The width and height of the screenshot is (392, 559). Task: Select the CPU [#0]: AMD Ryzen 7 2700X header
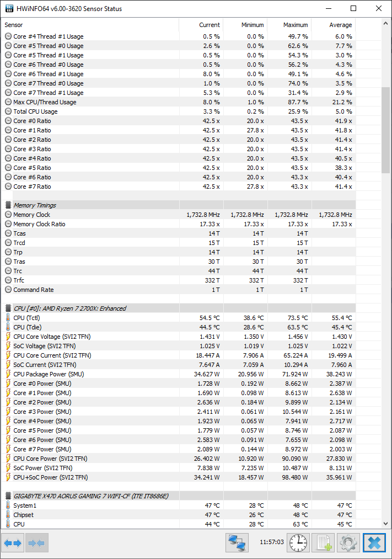(x=69, y=308)
